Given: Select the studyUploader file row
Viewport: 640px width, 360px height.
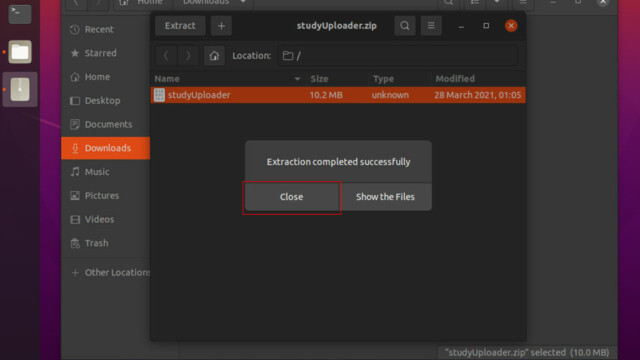Looking at the screenshot, I should pos(338,95).
